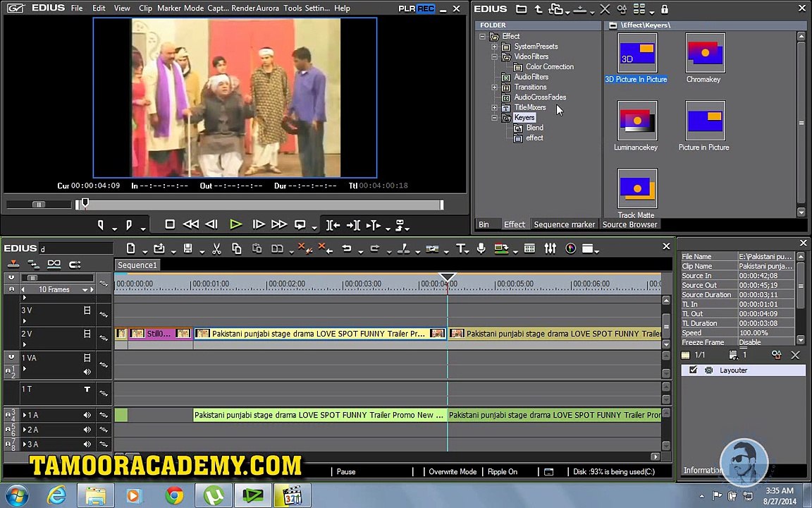
Task: Open the Windows Start menu
Action: 16,496
